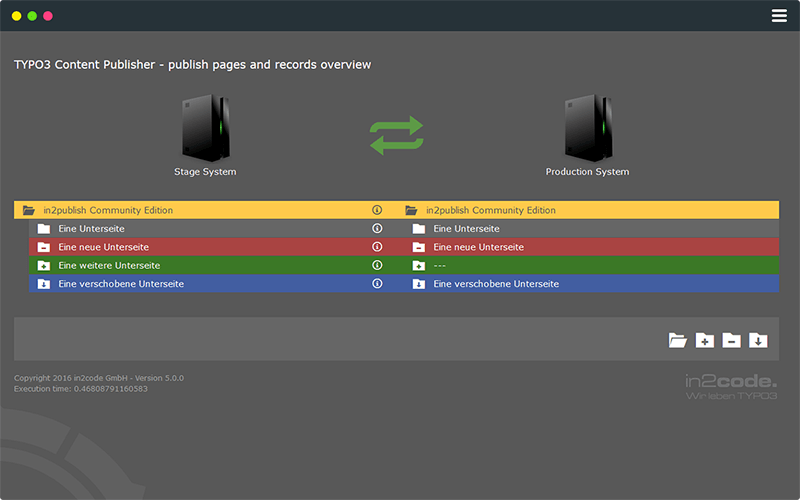Screen dimensions: 800x500
Task: Click the Stage System label
Action: pyautogui.click(x=205, y=172)
